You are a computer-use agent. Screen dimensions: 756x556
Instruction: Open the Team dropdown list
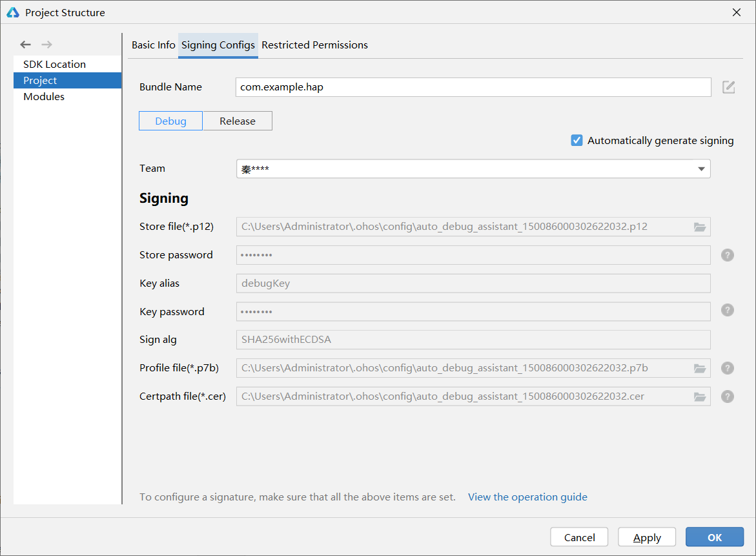point(700,169)
